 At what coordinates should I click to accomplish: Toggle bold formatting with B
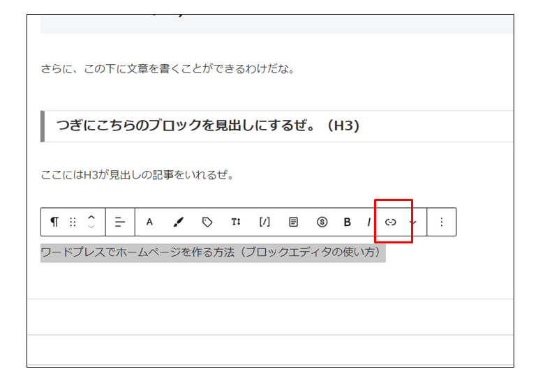[x=347, y=222]
